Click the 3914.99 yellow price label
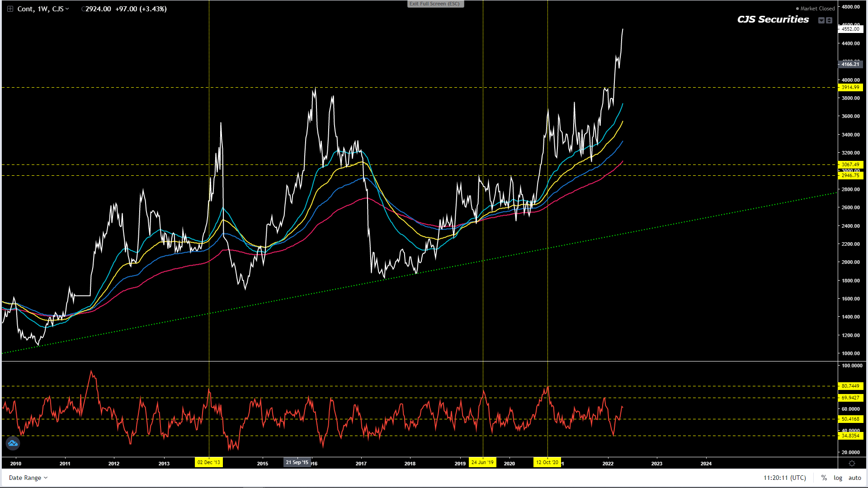The height and width of the screenshot is (488, 868). (x=850, y=88)
